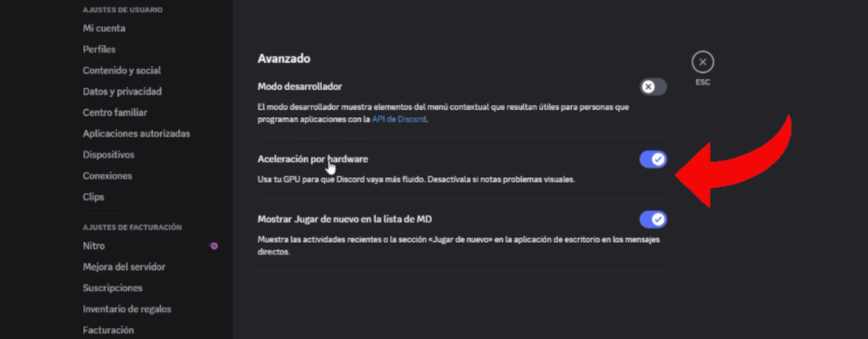This screenshot has width=868, height=339.
Task: Turn off Mostrar Jugar de nuevo toggle
Action: tap(652, 219)
